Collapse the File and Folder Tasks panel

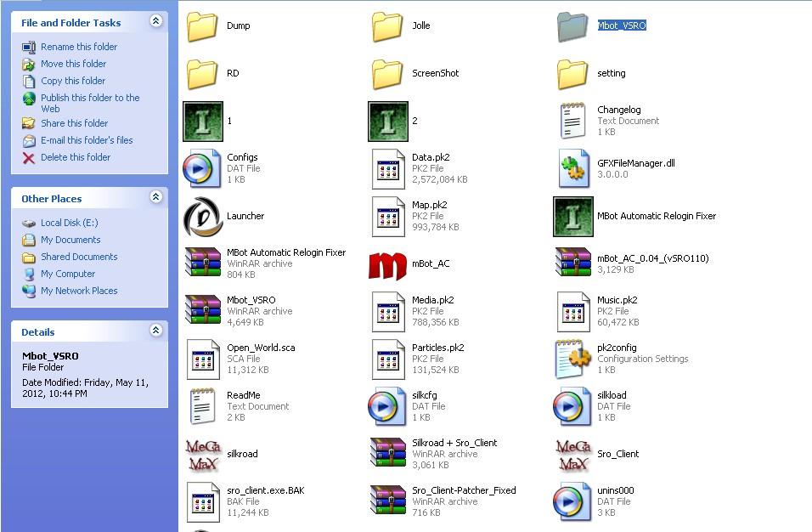[x=155, y=21]
